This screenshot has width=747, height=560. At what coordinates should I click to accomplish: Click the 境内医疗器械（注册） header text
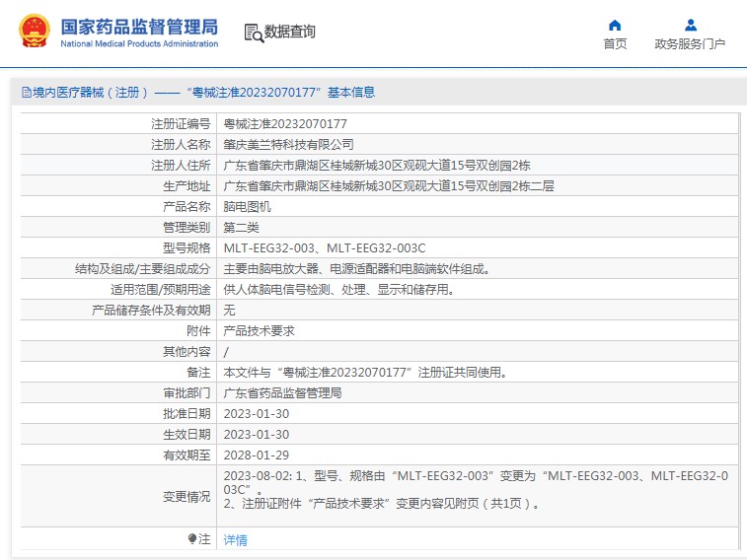[x=91, y=93]
